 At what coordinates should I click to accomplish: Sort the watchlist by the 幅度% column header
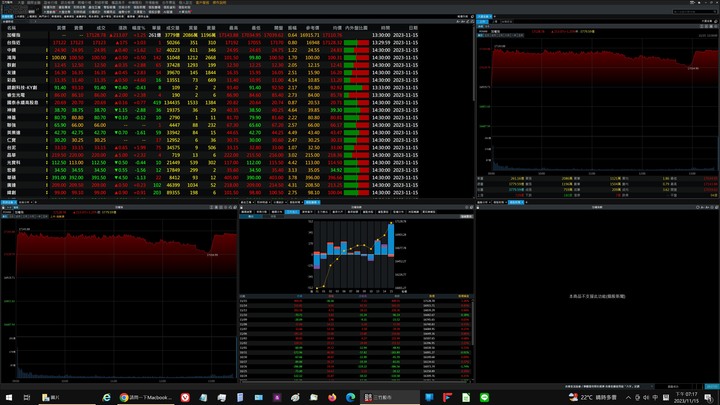point(138,28)
